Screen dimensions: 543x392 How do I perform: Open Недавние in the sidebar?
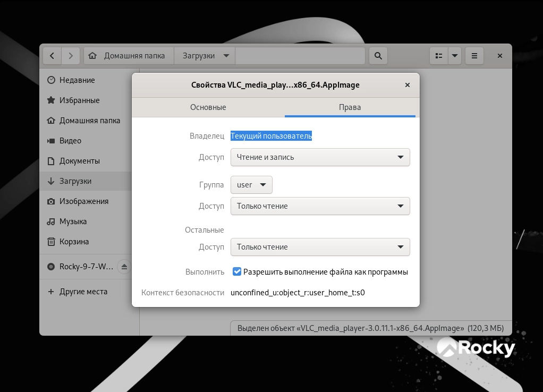[x=86, y=80]
